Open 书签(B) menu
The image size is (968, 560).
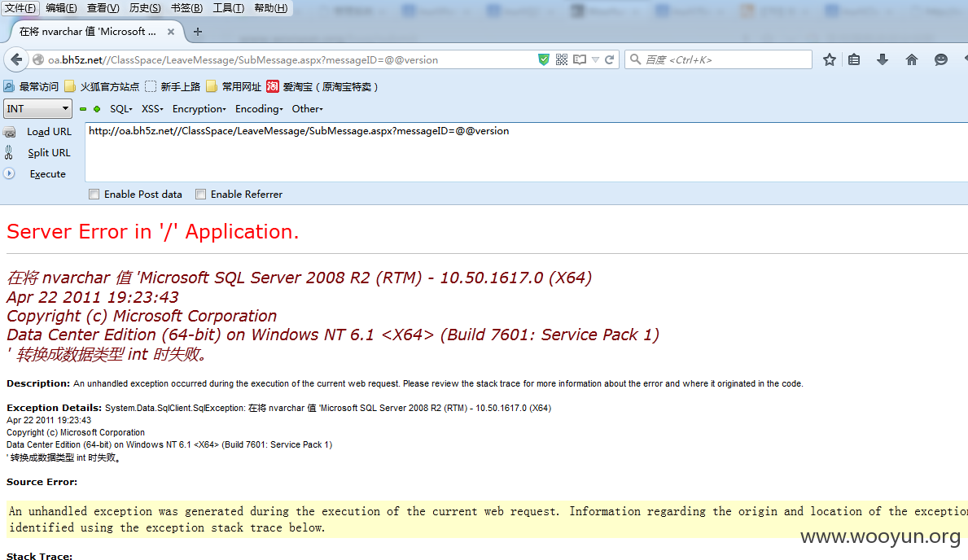tap(186, 8)
